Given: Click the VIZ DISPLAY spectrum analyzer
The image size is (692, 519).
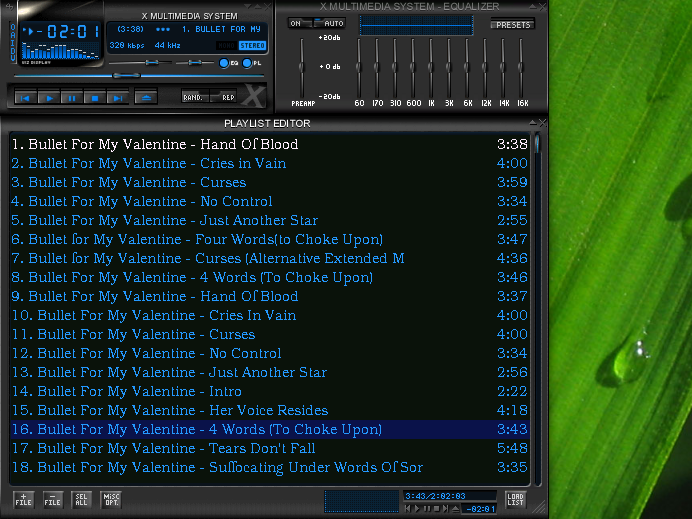Looking at the screenshot, I should click(x=60, y=51).
